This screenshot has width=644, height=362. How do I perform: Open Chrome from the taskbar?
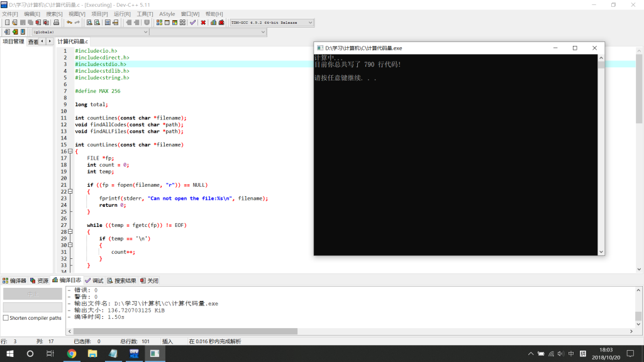click(x=72, y=353)
